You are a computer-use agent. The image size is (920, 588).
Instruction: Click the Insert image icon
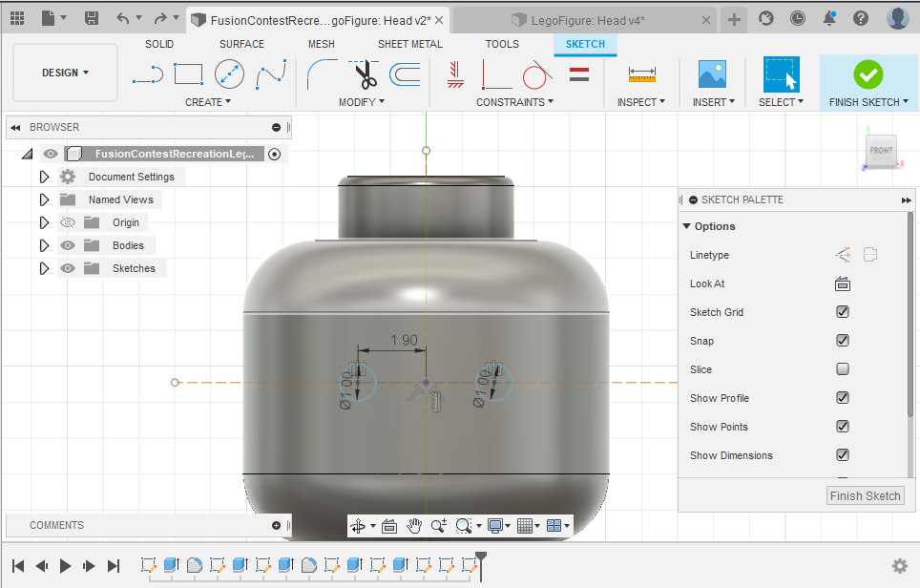(x=712, y=74)
